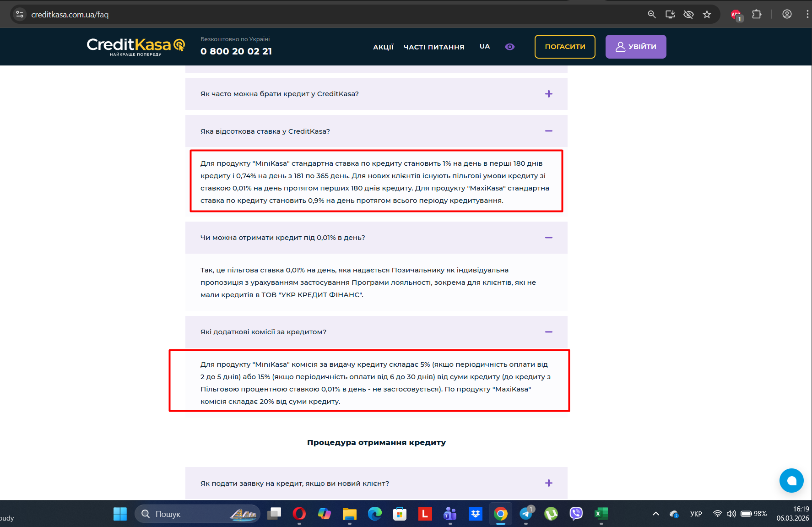Click the heading 'Процедура отримання кредиту'
Image resolution: width=812 pixels, height=527 pixels.
point(376,442)
